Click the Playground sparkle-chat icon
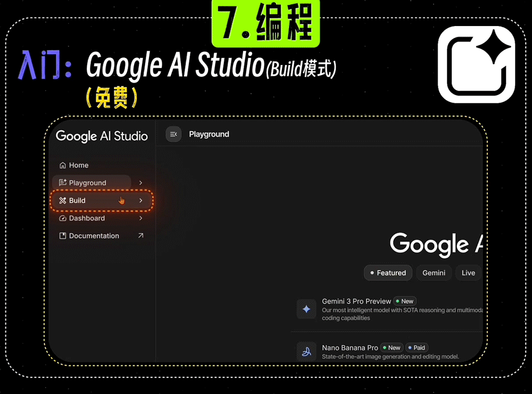Image resolution: width=532 pixels, height=394 pixels. click(x=62, y=183)
